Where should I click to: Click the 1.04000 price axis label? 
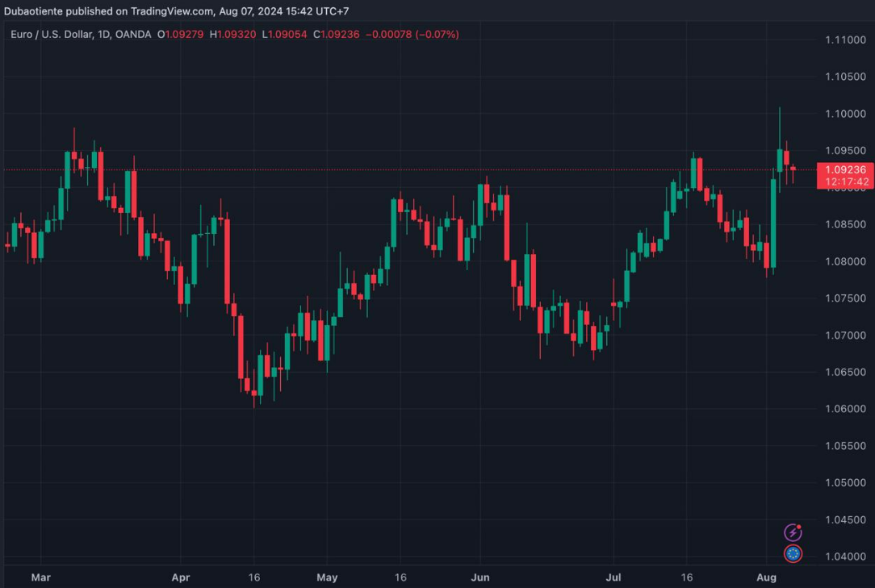(x=845, y=557)
